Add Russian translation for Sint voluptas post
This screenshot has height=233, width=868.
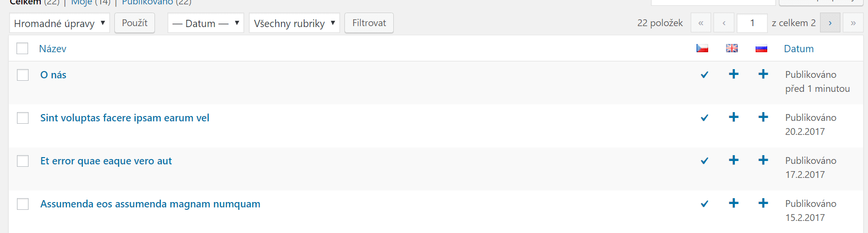pos(763,117)
